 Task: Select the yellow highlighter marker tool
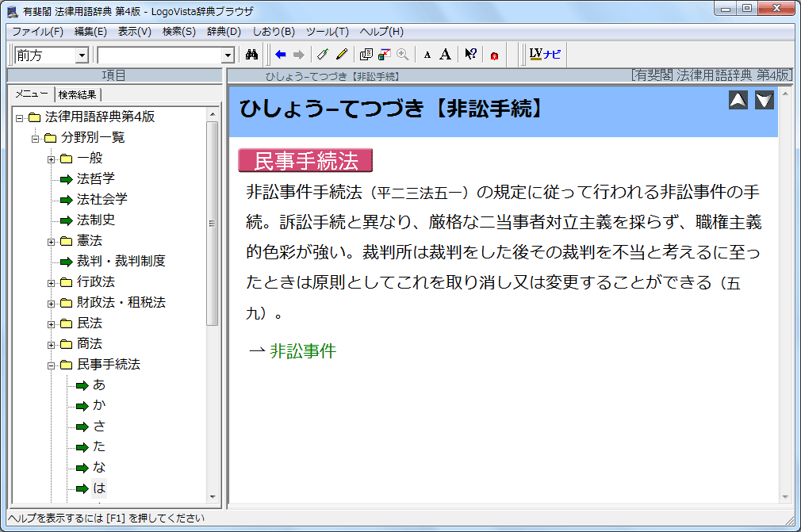coord(342,55)
